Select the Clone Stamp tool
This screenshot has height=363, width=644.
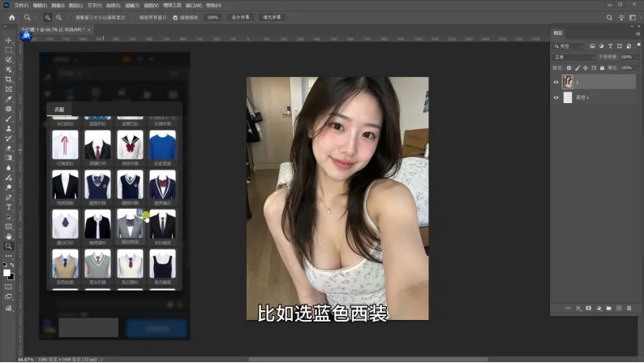[8, 128]
